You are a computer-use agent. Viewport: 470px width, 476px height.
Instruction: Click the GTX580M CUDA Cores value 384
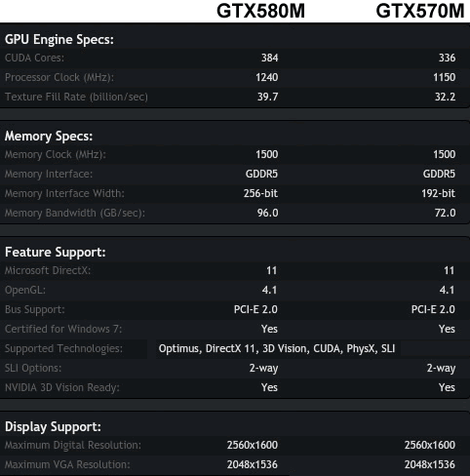pyautogui.click(x=270, y=58)
